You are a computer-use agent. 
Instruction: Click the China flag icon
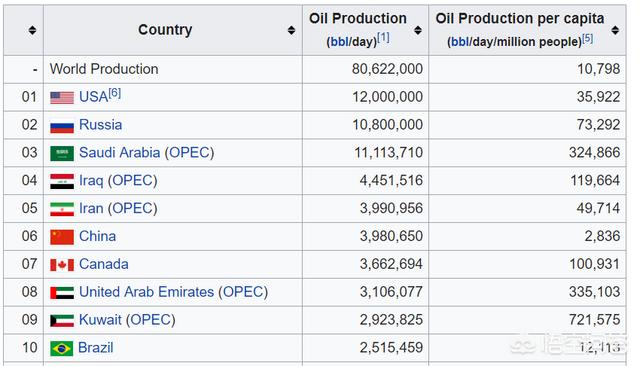[x=62, y=237]
